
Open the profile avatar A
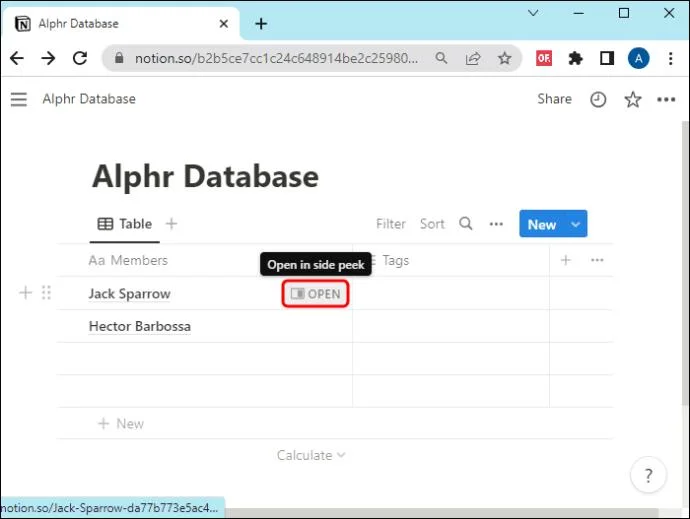[x=639, y=58]
